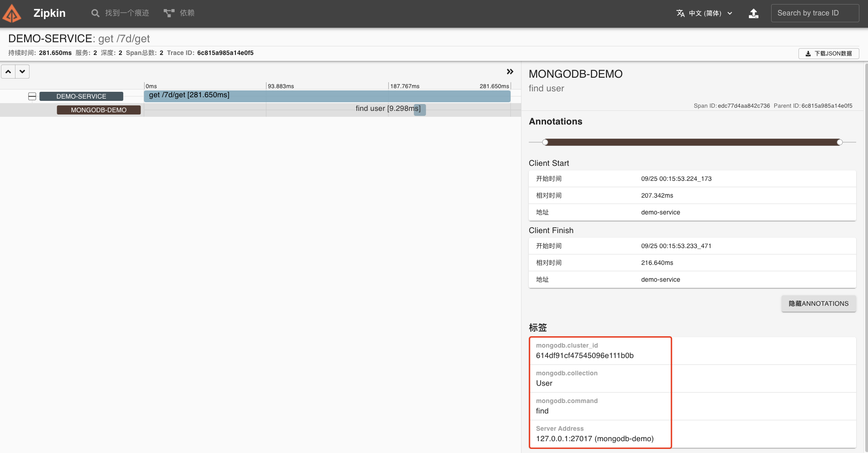The width and height of the screenshot is (868, 453).
Task: Open the 找到一个痕迹 search page
Action: [x=120, y=13]
